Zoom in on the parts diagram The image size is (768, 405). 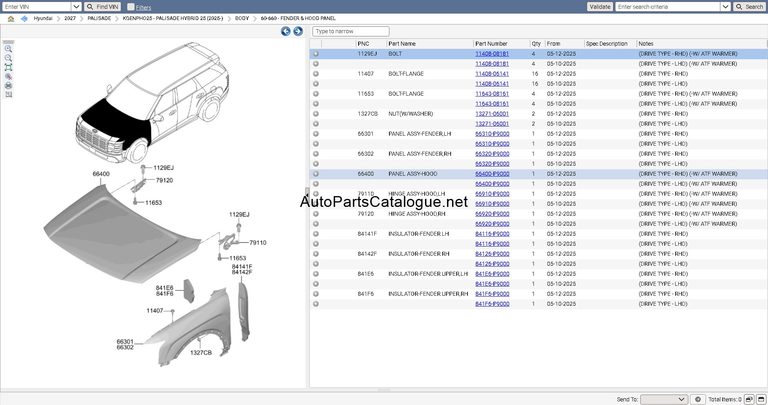pyautogui.click(x=8, y=49)
